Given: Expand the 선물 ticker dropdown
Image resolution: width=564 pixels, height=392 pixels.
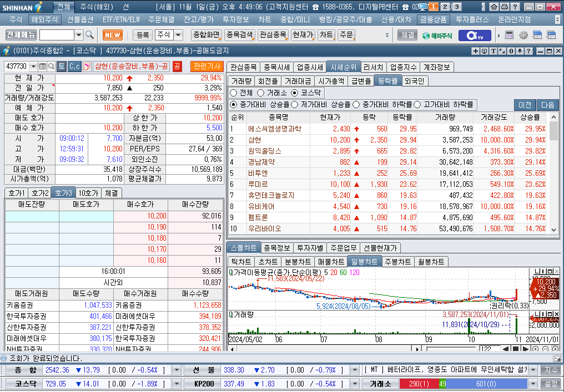Looking at the screenshot, I should (355, 370).
